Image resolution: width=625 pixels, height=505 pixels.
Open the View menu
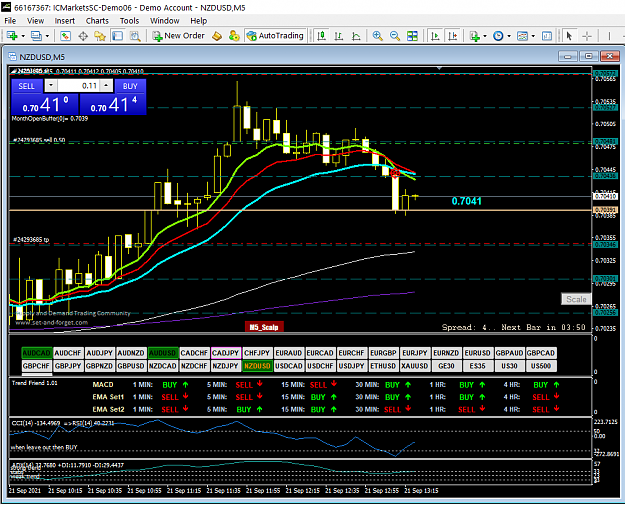click(x=35, y=21)
